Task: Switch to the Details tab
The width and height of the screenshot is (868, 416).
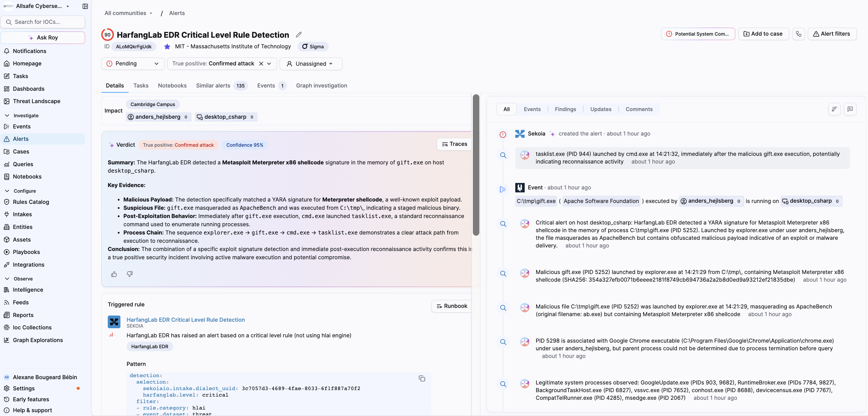Action: 115,86
